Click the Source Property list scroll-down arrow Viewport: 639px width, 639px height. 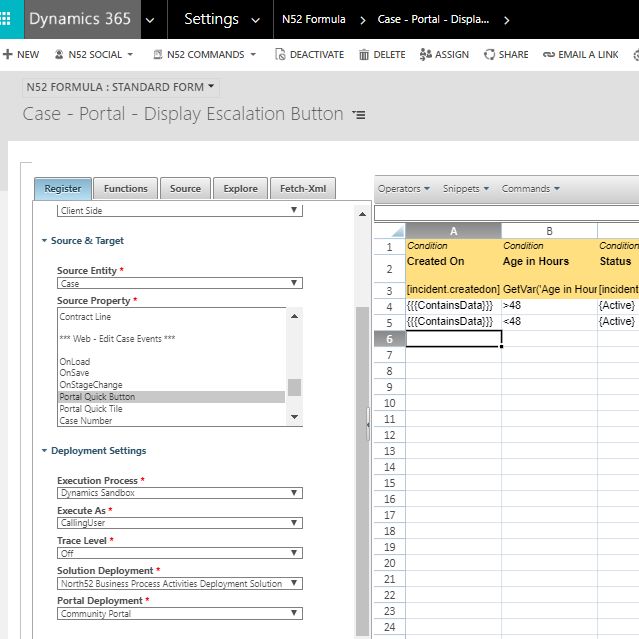tap(294, 416)
